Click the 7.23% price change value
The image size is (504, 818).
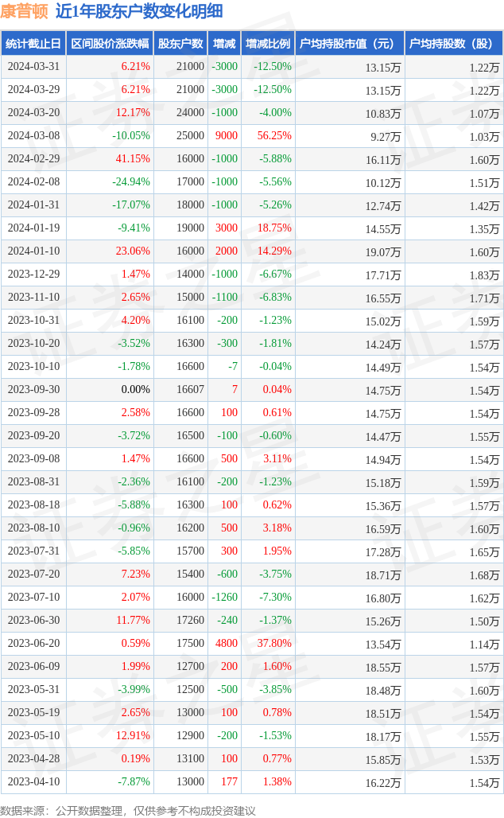135,574
